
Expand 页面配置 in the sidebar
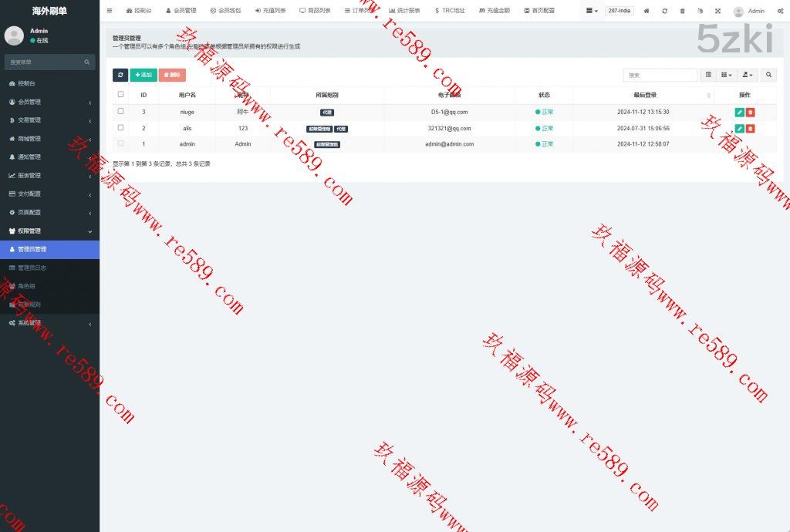coord(49,212)
